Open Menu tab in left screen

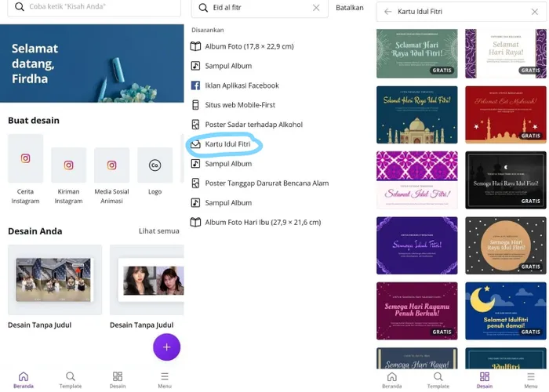click(165, 380)
